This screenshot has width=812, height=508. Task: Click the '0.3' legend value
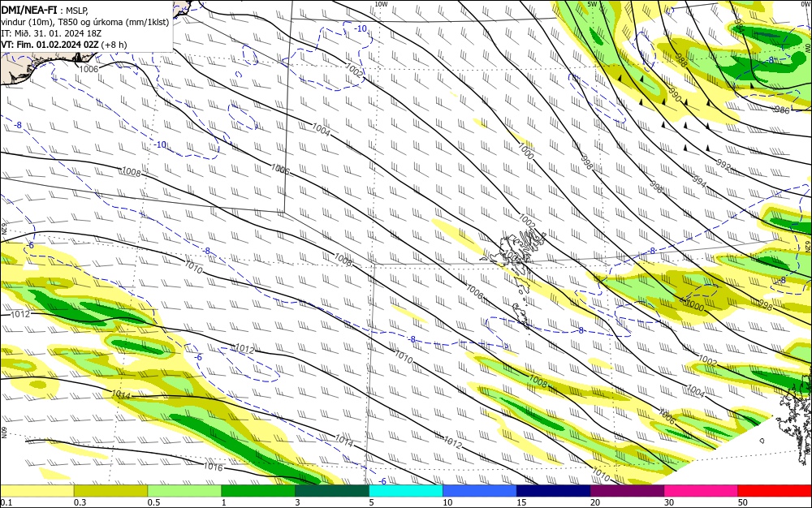[80, 502]
